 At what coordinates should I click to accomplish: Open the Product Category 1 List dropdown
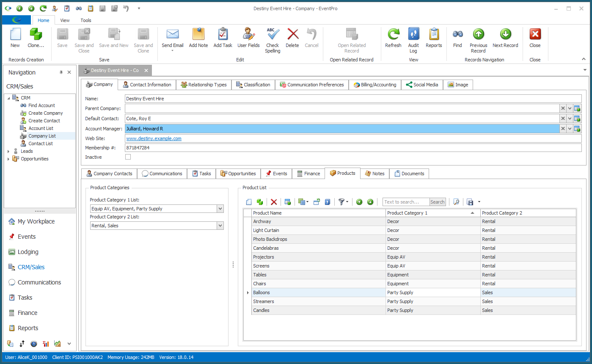point(220,209)
